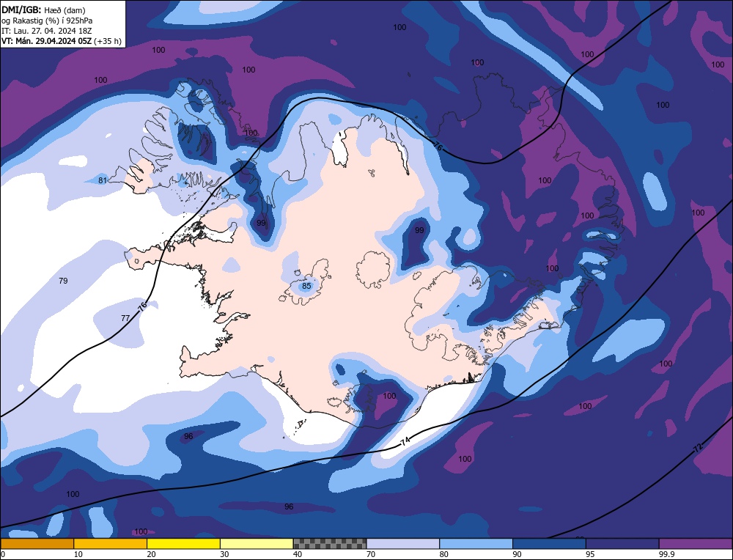Click the legend tick label '90'

coord(517,554)
